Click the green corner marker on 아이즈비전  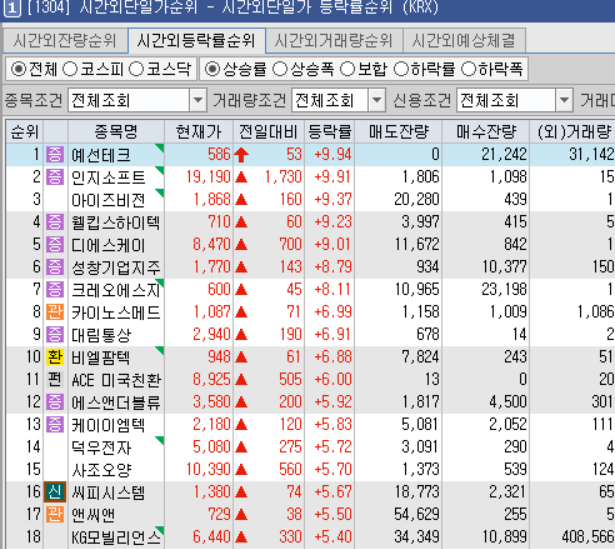160,193
